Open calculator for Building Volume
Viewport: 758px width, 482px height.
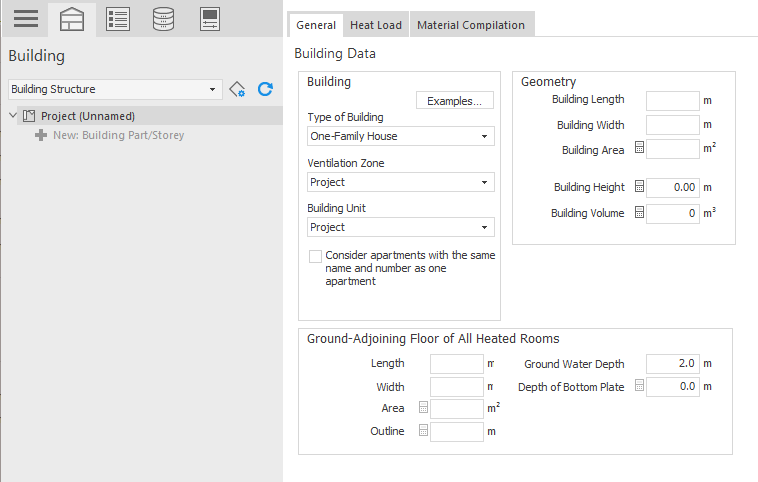[x=639, y=212]
